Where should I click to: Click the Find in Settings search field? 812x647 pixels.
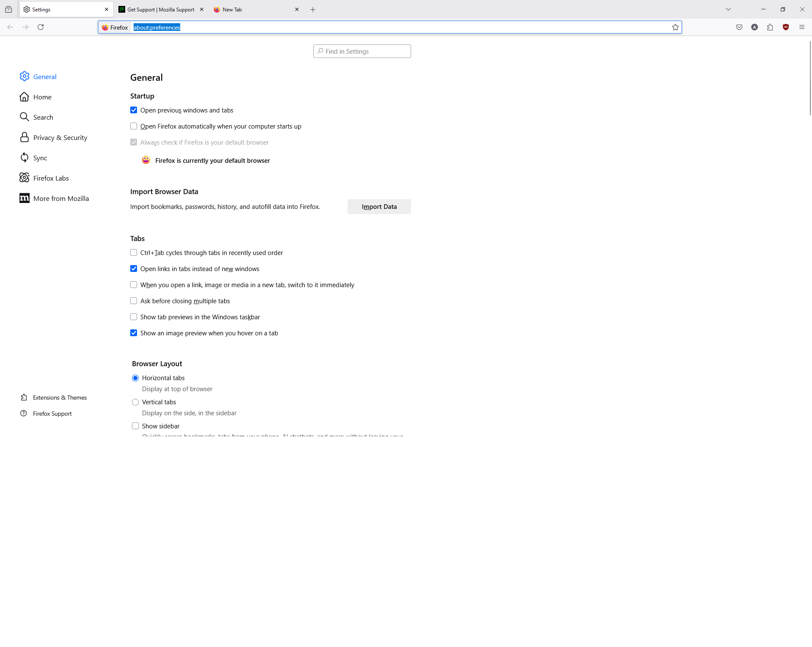click(x=362, y=51)
